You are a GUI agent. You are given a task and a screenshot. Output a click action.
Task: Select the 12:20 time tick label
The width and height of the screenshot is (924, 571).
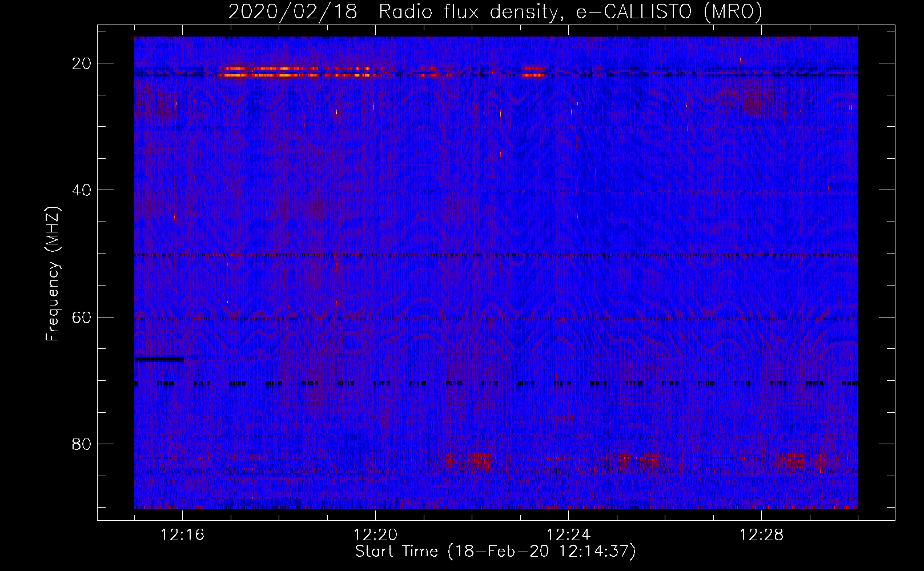point(375,535)
